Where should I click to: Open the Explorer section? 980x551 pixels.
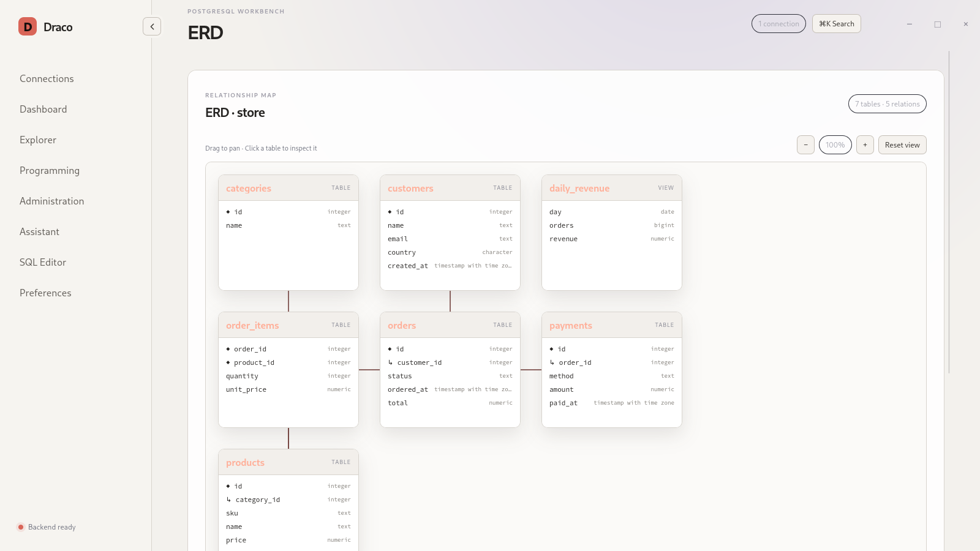(x=38, y=140)
